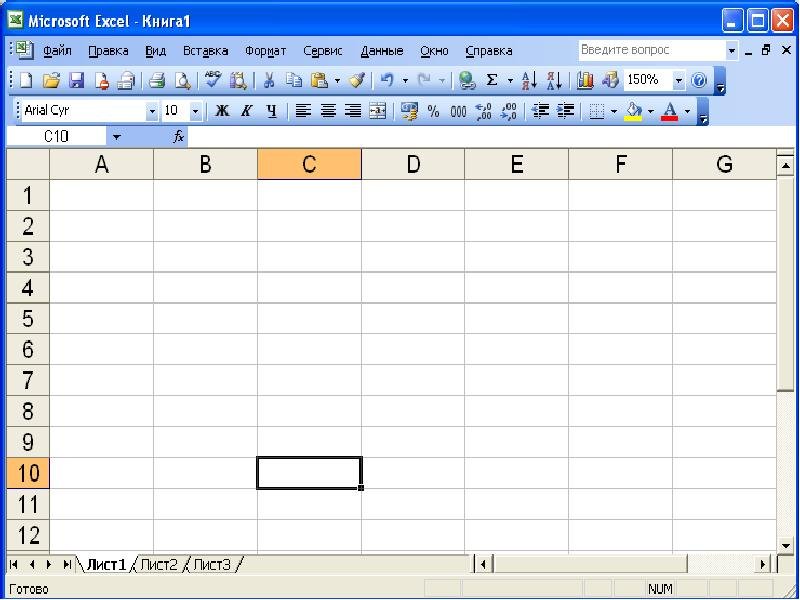This screenshot has height=600, width=800.
Task: Expand the Arial Cyr font dropdown
Action: pyautogui.click(x=152, y=111)
